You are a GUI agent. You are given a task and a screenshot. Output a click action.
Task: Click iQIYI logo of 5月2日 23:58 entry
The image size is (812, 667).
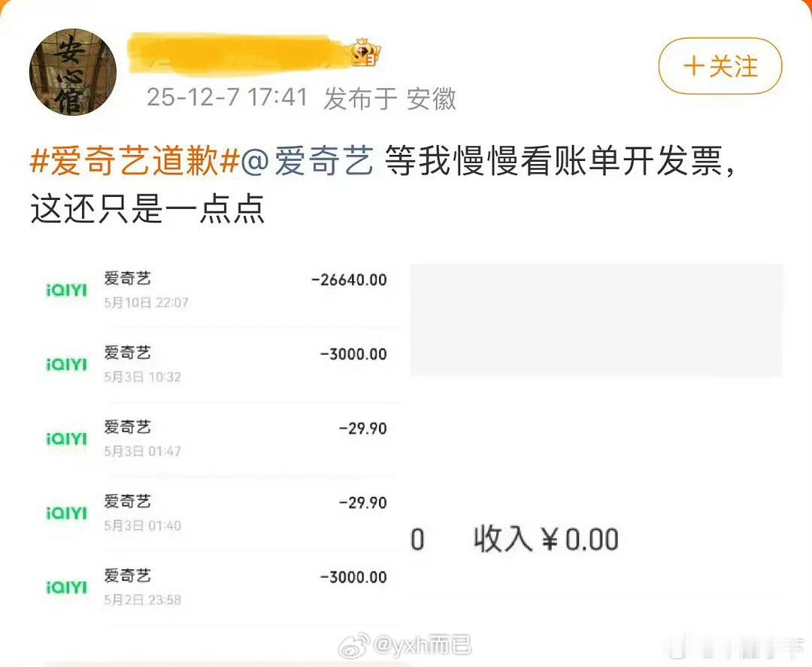(67, 588)
